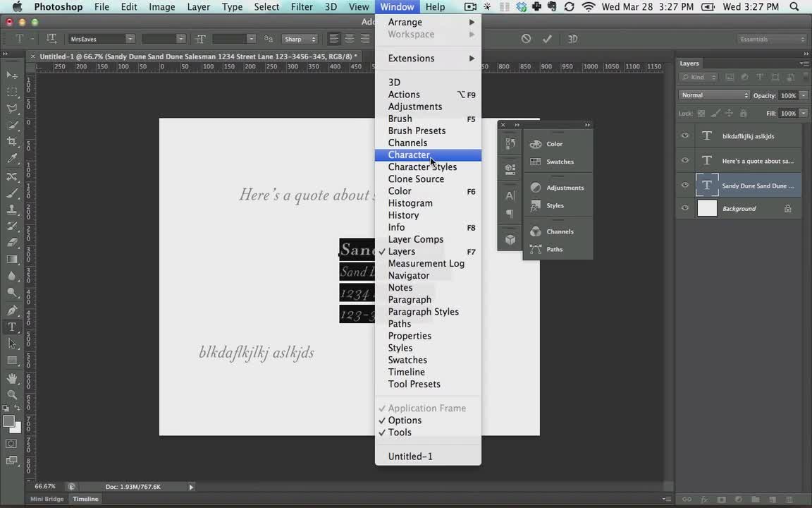Toggle text orientation in options bar

click(51, 39)
